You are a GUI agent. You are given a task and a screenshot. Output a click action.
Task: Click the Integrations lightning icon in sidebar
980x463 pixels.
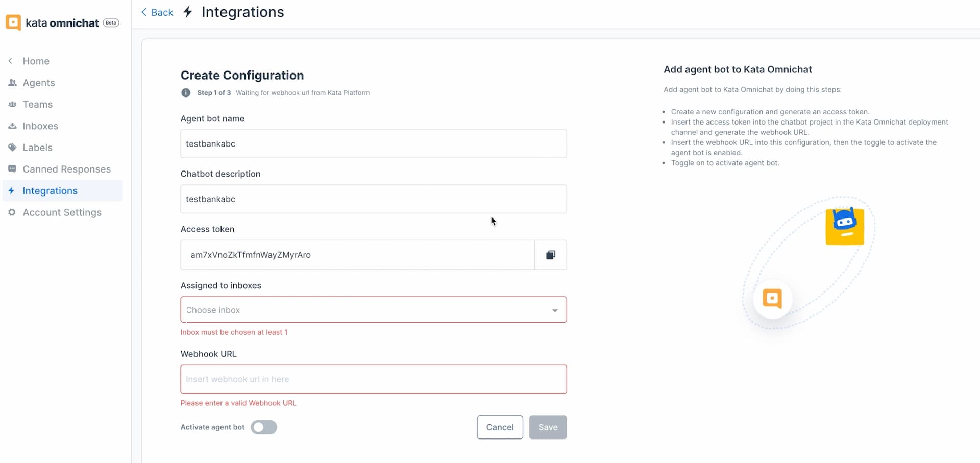tap(12, 190)
